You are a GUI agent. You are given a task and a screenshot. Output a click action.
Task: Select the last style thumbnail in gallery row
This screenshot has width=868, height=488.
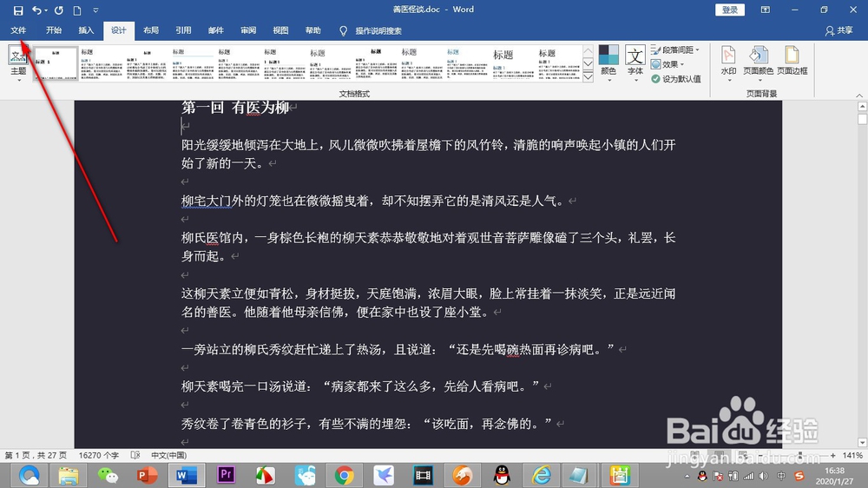coord(559,64)
